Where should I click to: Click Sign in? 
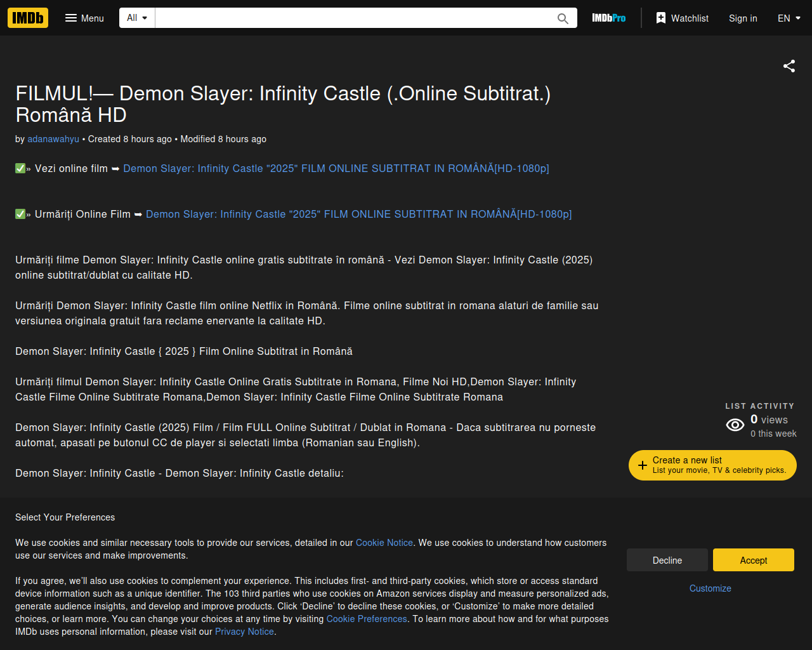coord(743,18)
